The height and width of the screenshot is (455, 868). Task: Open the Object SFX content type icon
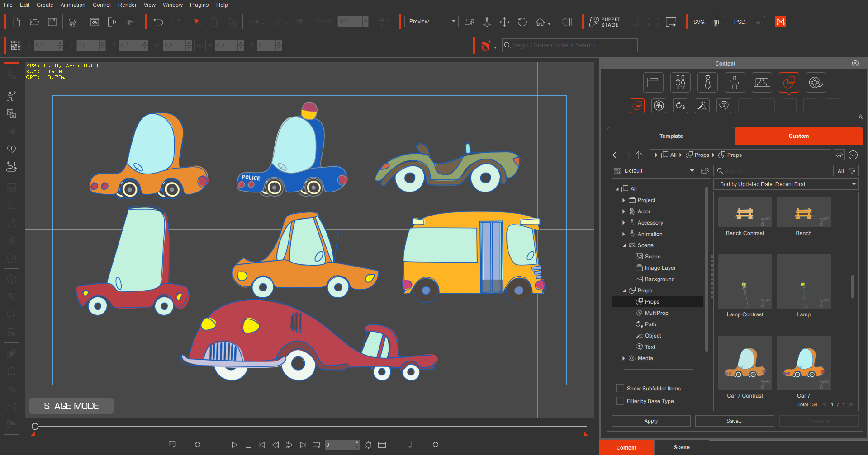702,105
